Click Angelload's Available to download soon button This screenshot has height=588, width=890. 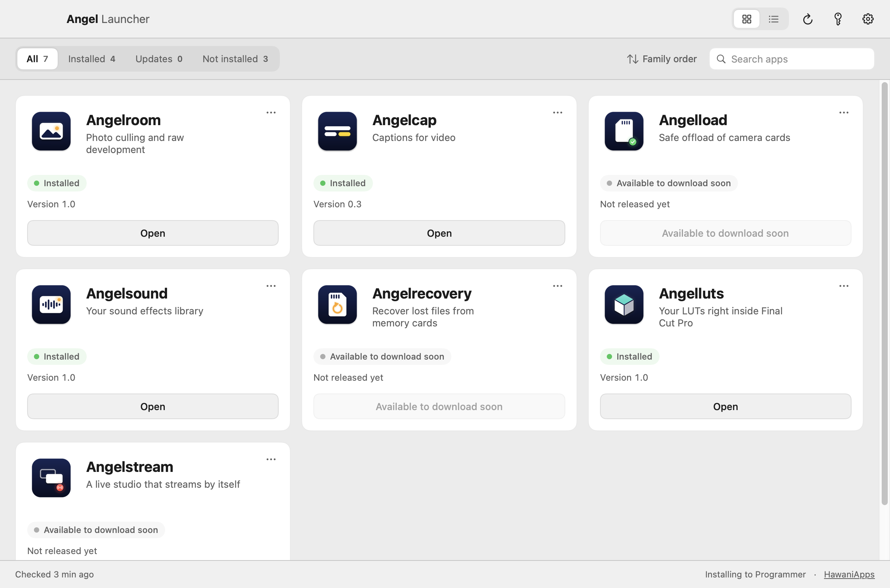[726, 233]
